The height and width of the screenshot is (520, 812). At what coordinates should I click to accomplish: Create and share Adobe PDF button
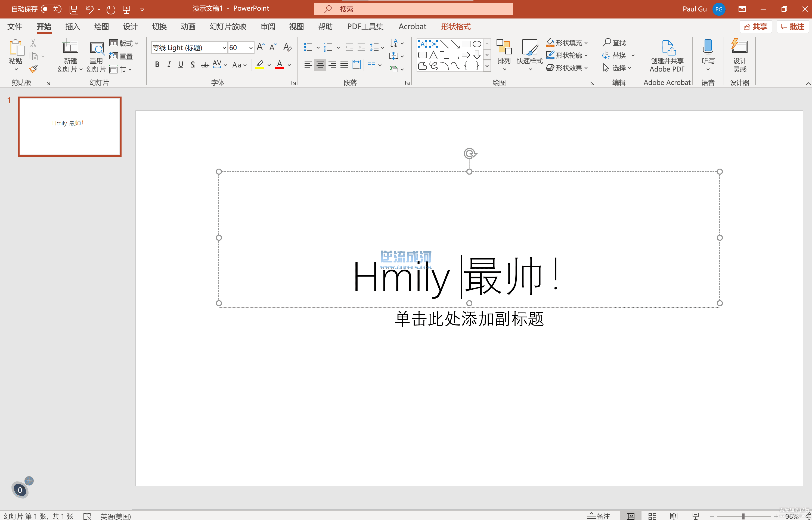(x=667, y=56)
